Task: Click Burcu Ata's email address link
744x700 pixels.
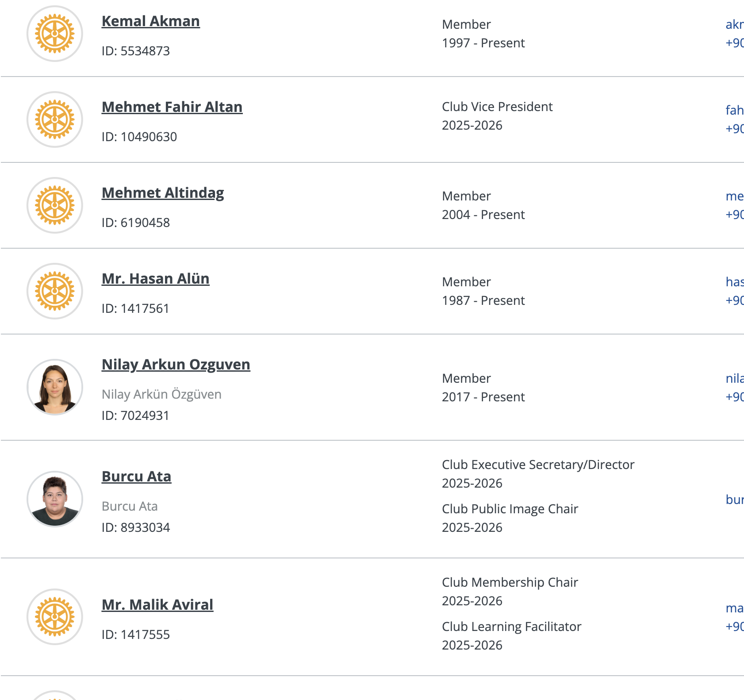Action: (734, 500)
